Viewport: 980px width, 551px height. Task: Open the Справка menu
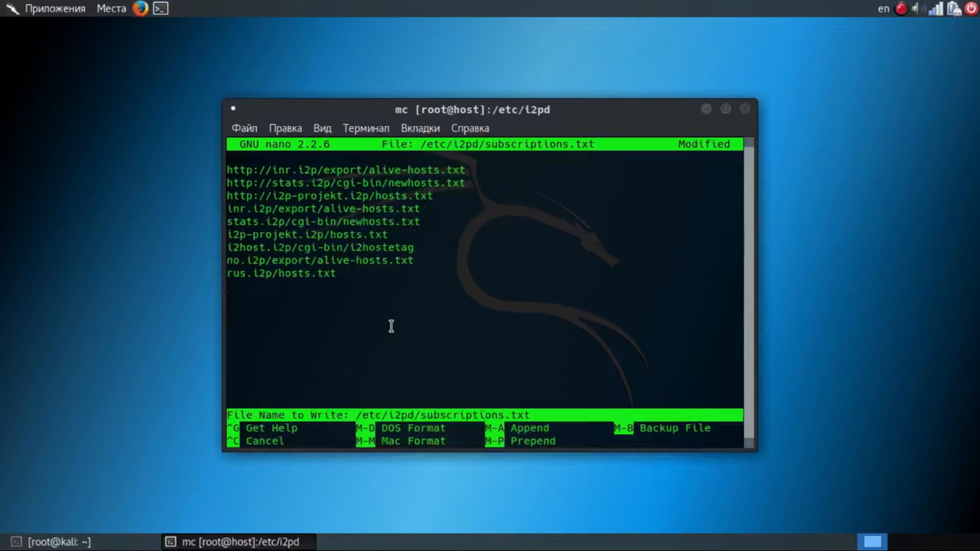[x=470, y=128]
